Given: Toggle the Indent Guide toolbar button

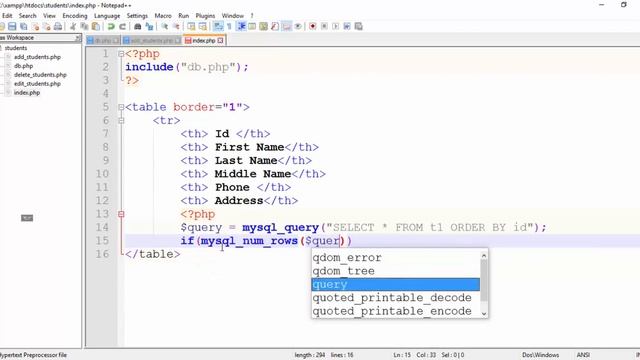Looking at the screenshot, I should [x=241, y=27].
